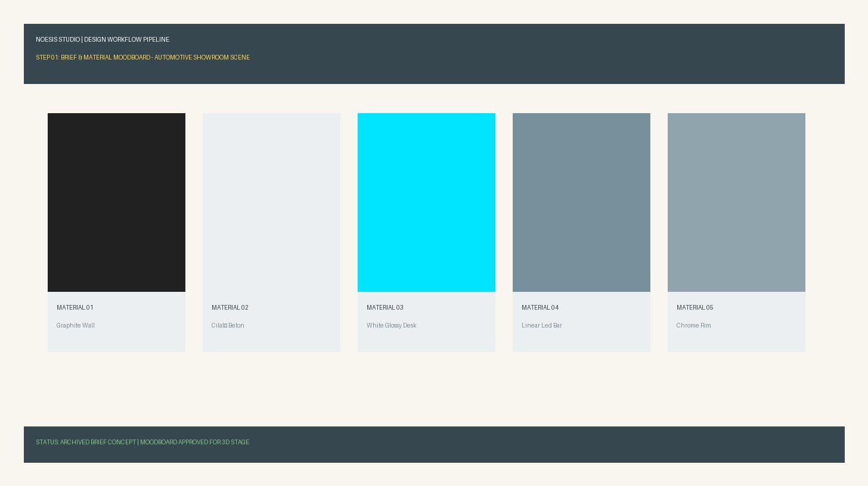Choose the slate gray Linear Led Bar swatch
The image size is (868, 486).
581,202
